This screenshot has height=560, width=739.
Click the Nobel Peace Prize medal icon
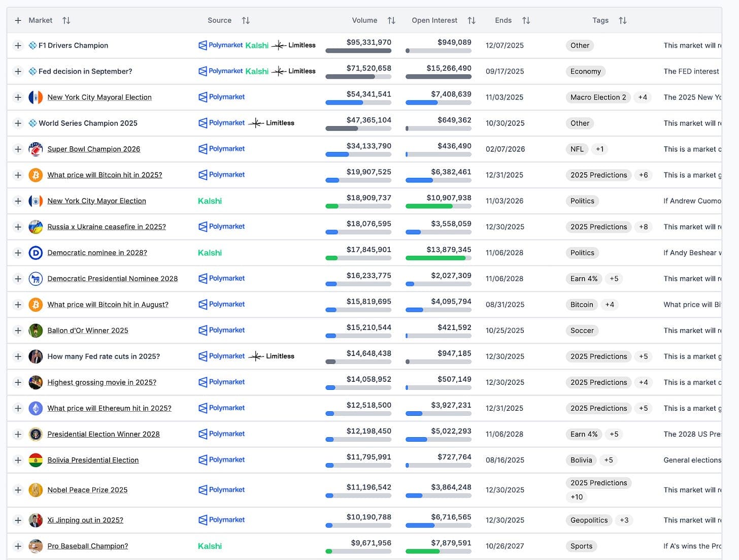(x=36, y=490)
